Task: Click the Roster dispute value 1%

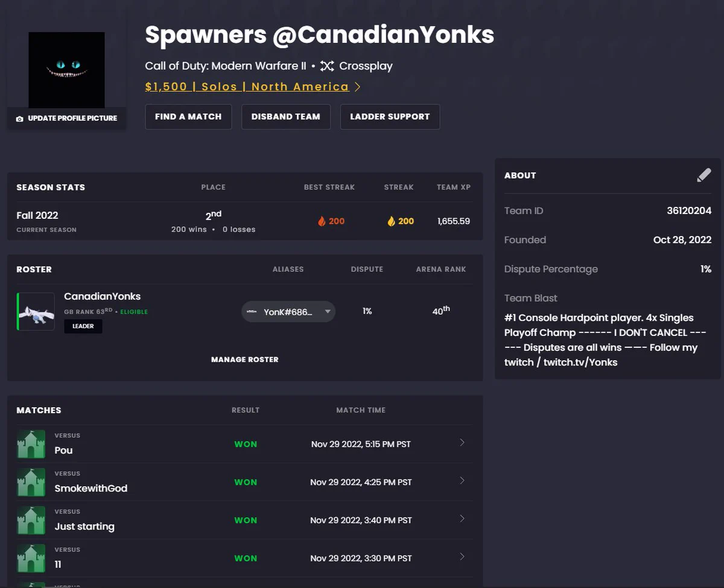Action: point(367,311)
